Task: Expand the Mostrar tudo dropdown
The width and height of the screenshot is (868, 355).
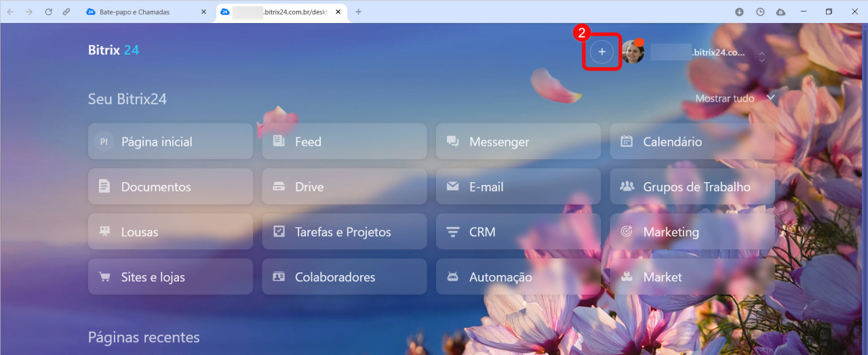Action: click(x=734, y=98)
